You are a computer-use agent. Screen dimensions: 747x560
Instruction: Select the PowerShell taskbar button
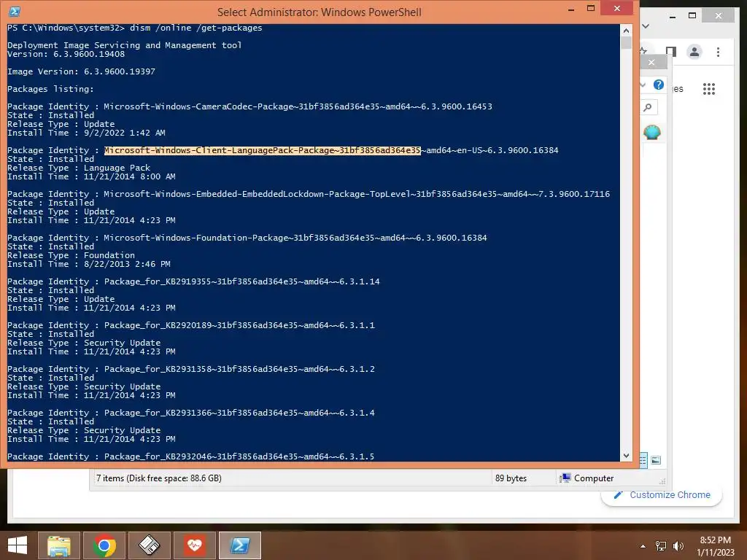click(x=239, y=545)
